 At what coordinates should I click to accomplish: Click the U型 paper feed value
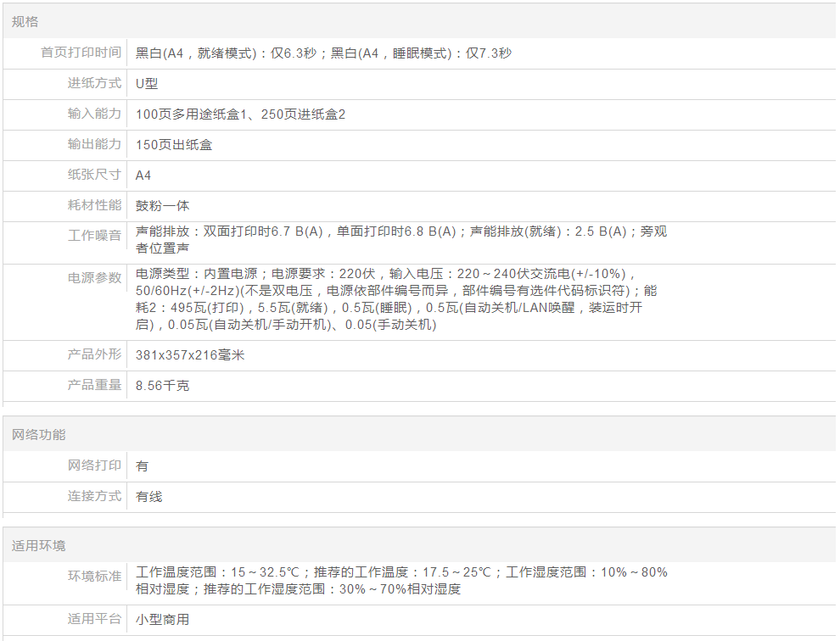click(147, 84)
